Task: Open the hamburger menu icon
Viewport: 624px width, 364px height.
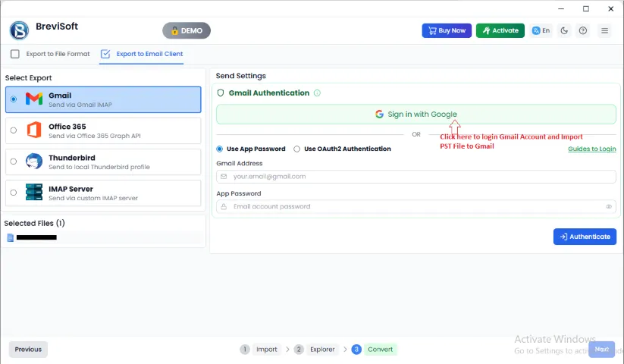Action: click(x=604, y=30)
